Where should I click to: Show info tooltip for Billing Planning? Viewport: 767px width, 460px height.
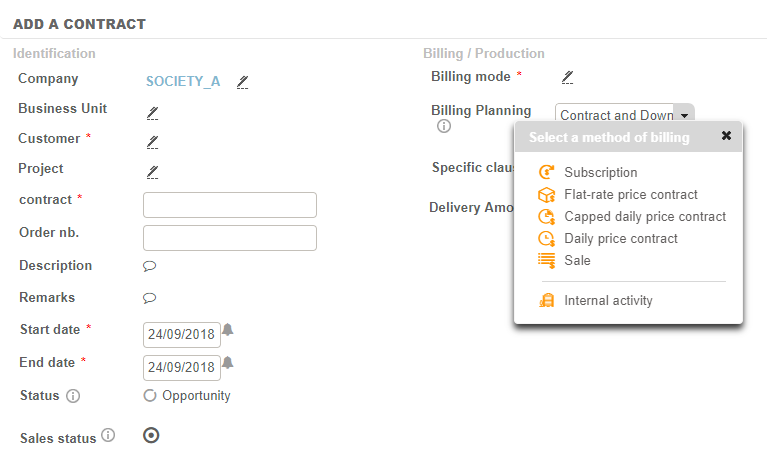pyautogui.click(x=444, y=127)
